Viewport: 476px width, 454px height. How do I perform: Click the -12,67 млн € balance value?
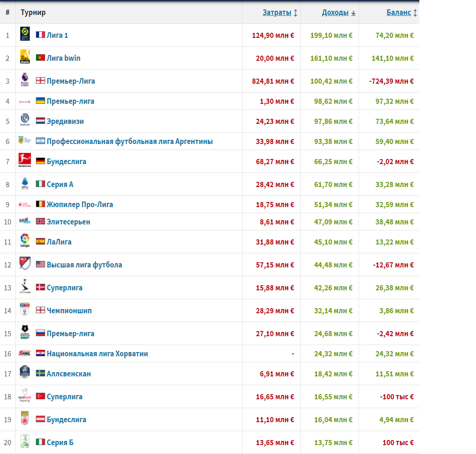point(393,265)
